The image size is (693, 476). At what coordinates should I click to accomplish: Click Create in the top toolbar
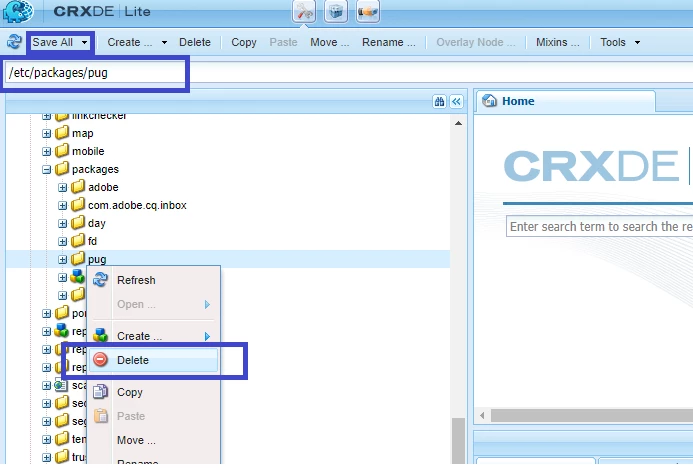point(129,42)
